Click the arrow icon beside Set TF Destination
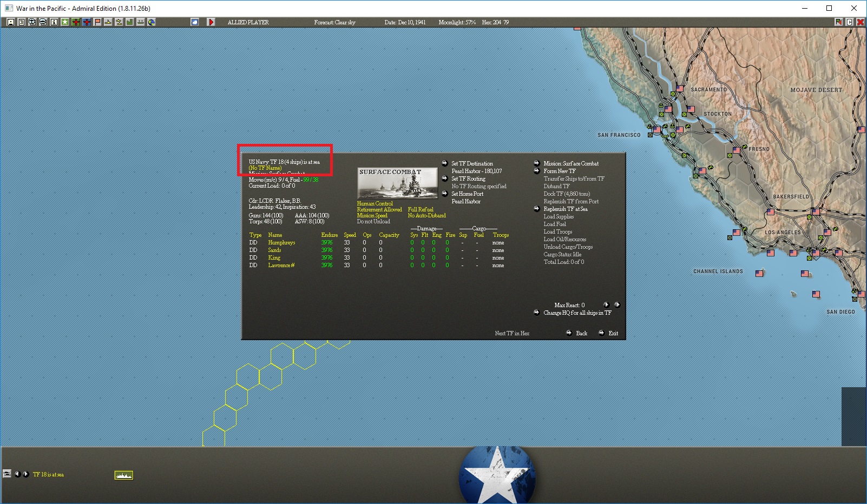This screenshot has width=867, height=504. (444, 163)
